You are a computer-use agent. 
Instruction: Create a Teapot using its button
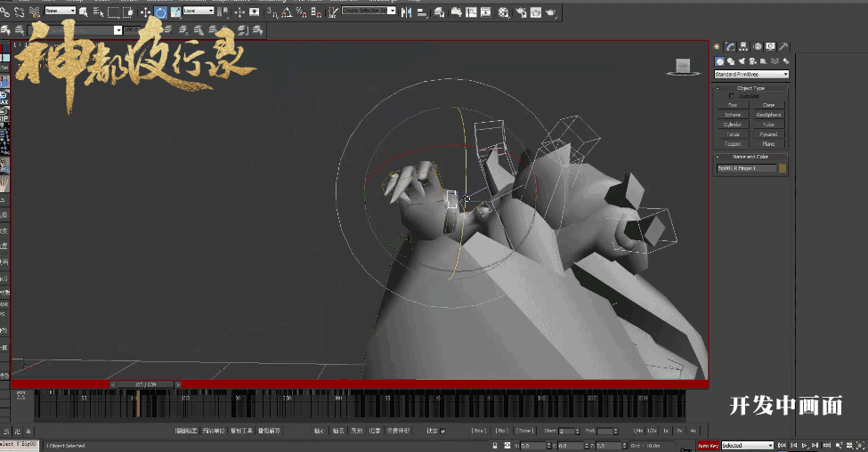click(x=732, y=143)
